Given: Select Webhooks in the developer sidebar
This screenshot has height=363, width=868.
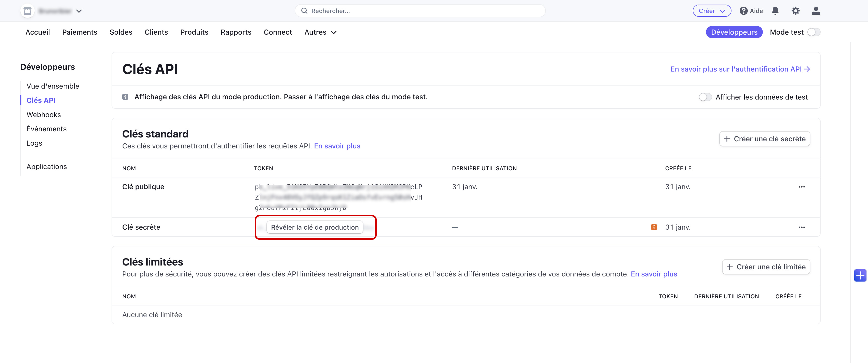Looking at the screenshot, I should coord(44,115).
